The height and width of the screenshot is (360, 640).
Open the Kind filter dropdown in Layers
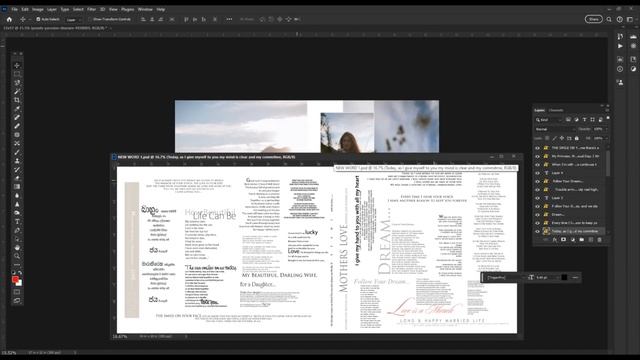click(549, 120)
